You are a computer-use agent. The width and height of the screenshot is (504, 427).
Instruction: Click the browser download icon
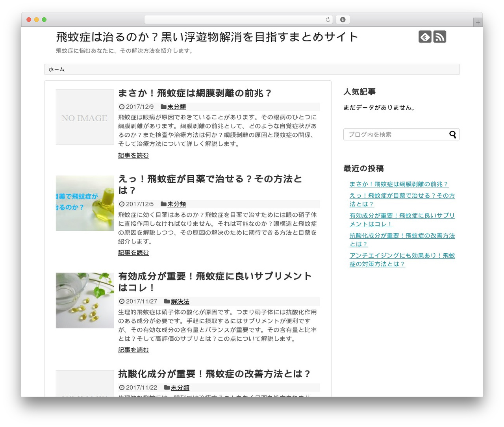(343, 20)
